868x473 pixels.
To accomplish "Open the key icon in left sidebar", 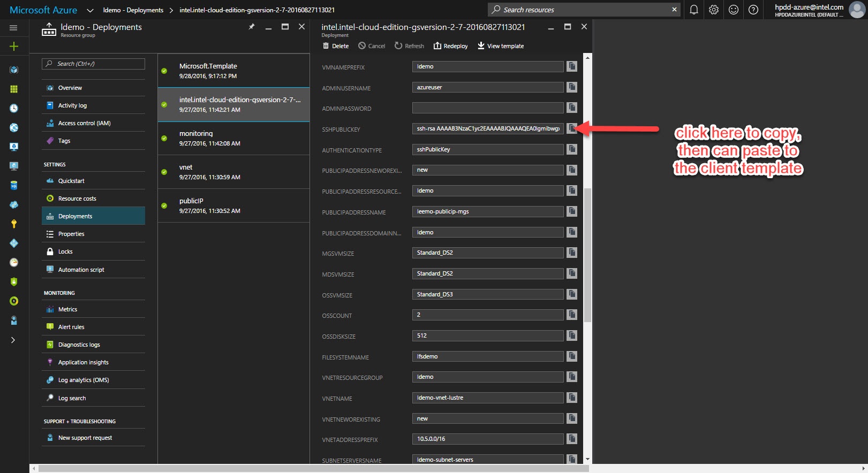I will [x=14, y=224].
